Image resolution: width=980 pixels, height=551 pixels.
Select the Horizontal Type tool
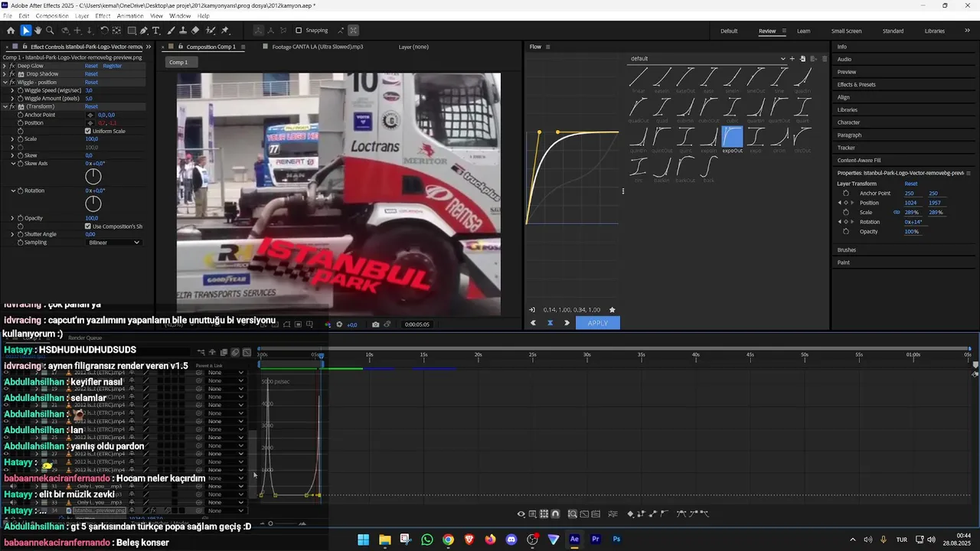point(155,31)
